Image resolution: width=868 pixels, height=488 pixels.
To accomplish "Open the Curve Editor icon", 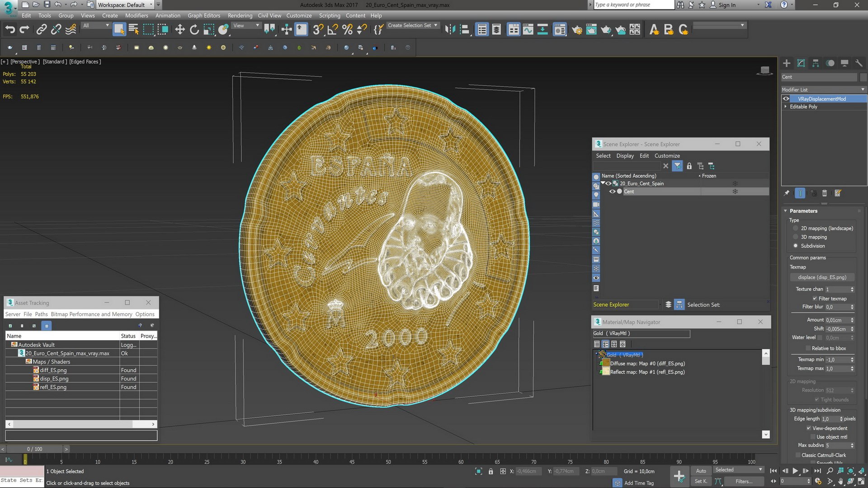I will tap(528, 30).
